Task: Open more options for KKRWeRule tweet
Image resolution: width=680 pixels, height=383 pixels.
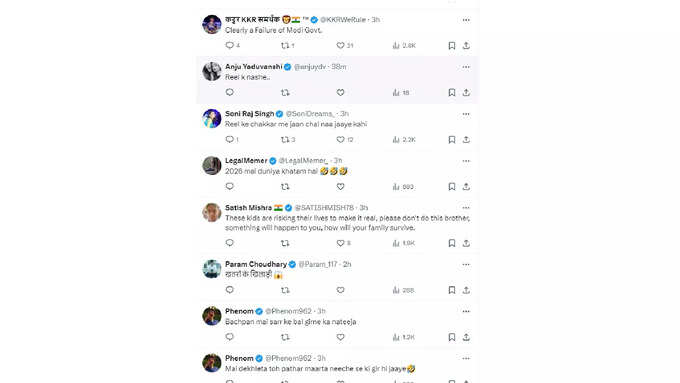Action: (x=466, y=20)
